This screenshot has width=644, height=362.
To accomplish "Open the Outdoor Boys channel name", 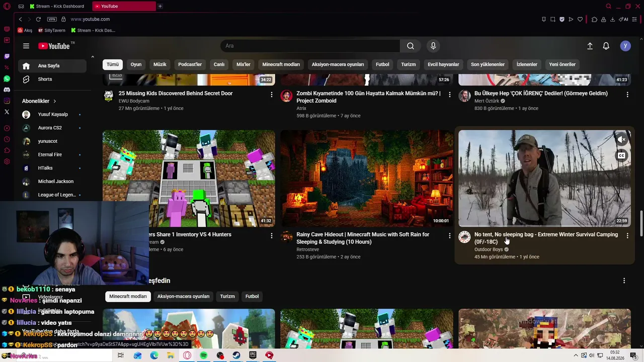I will click(x=489, y=249).
